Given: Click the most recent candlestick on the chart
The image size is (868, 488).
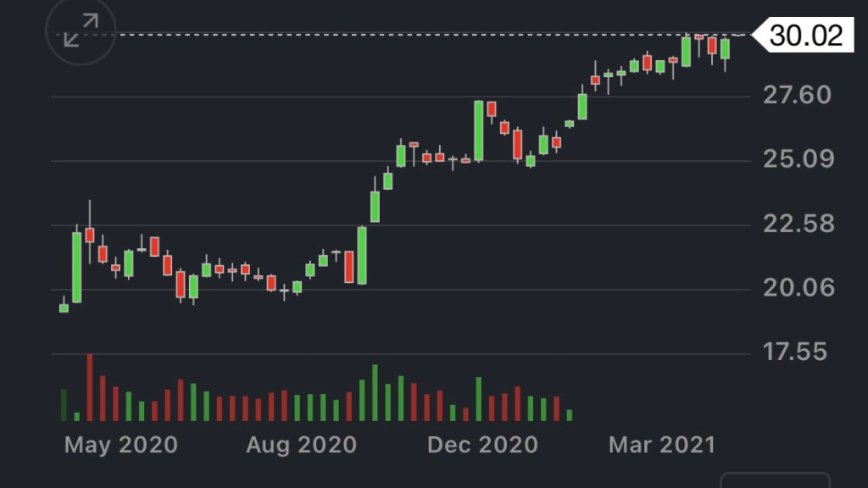Looking at the screenshot, I should coord(726,49).
